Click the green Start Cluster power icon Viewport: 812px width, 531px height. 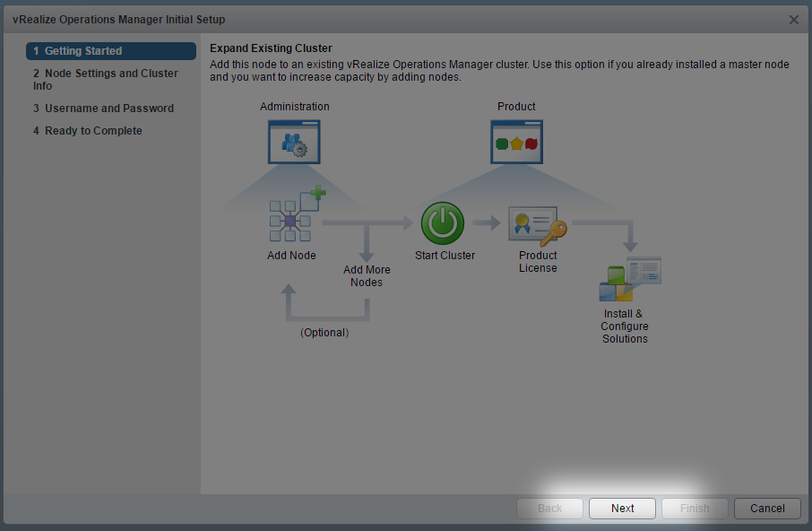[443, 223]
